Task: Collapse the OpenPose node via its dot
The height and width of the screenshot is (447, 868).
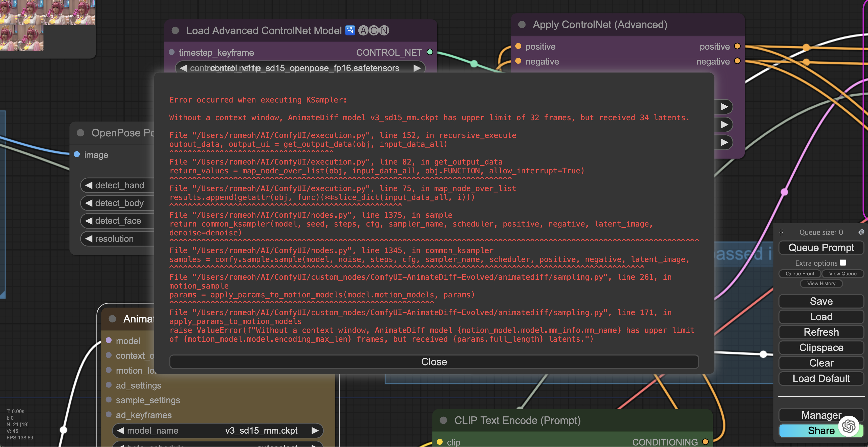Action: click(80, 133)
